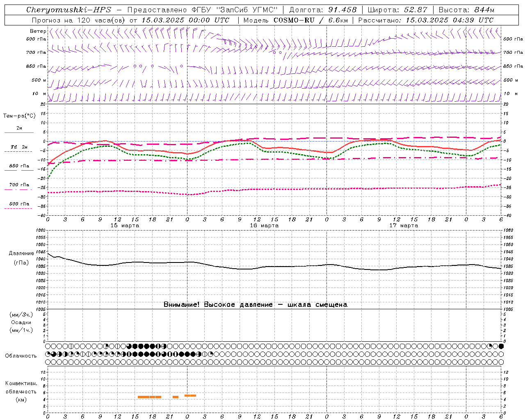The height and width of the screenshot is (420, 525).
Task: Click the '17 марта' date label
Action: pyautogui.click(x=404, y=226)
